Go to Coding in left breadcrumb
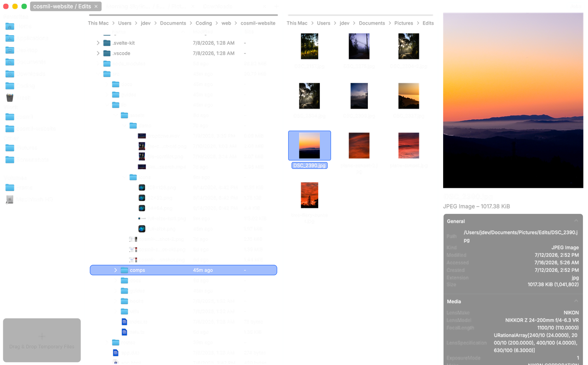 click(x=204, y=23)
